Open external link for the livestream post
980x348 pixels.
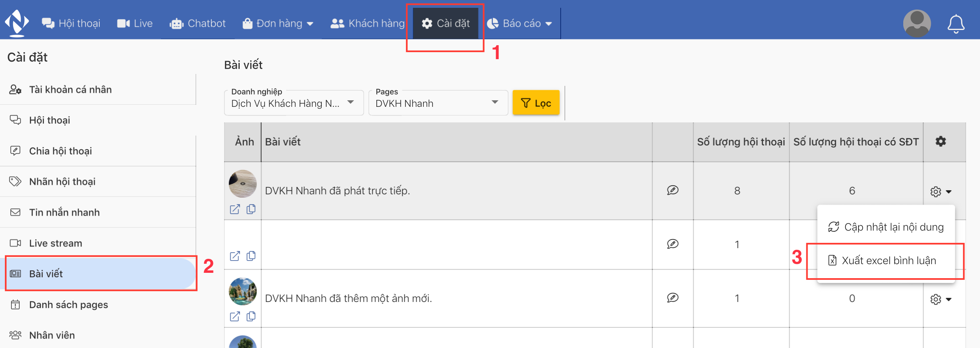pyautogui.click(x=235, y=210)
